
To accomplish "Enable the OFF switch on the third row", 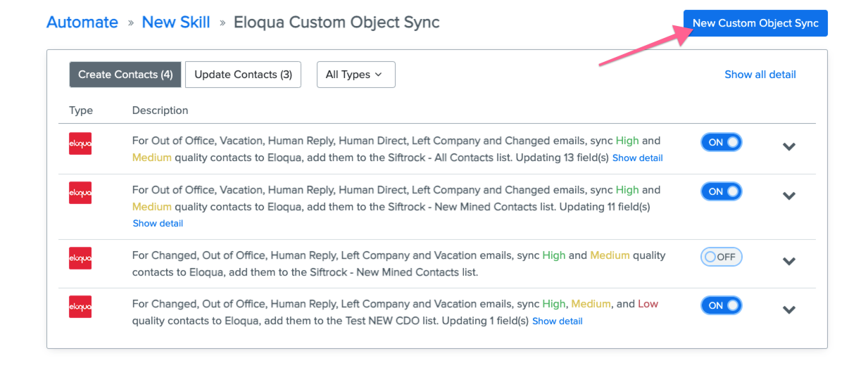I will [x=722, y=257].
